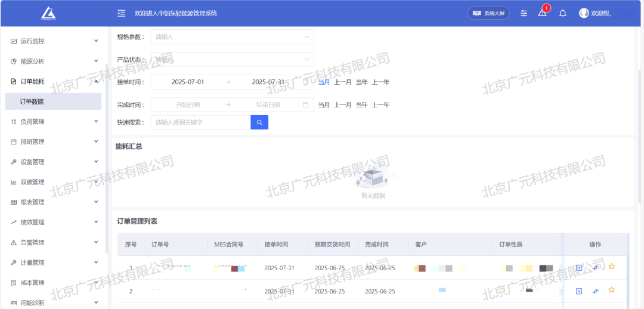The image size is (644, 309).
Task: Select the 订单数据 submenu item
Action: pyautogui.click(x=53, y=101)
